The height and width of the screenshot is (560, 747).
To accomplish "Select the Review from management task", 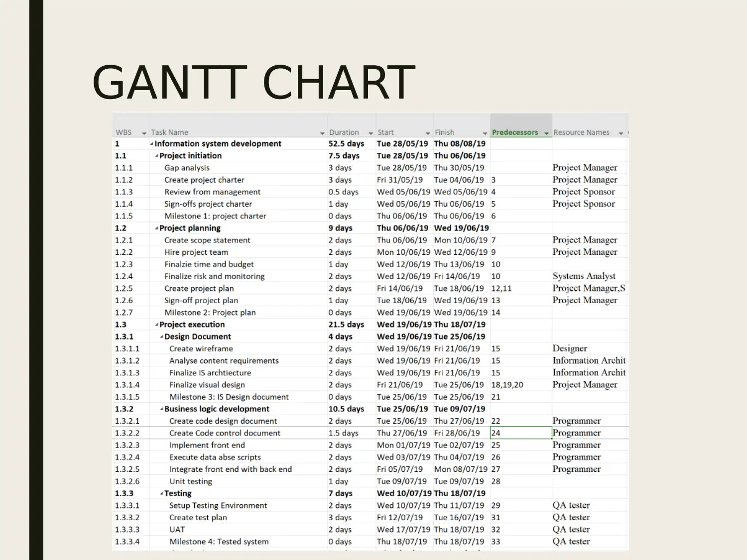I will pos(213,192).
